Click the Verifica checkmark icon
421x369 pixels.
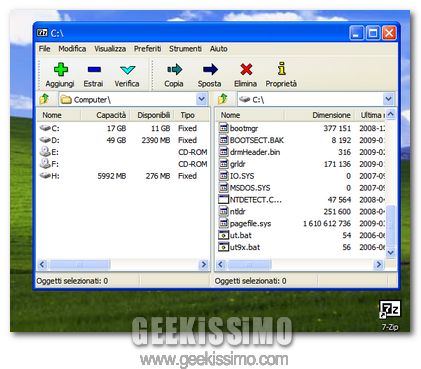tap(127, 69)
